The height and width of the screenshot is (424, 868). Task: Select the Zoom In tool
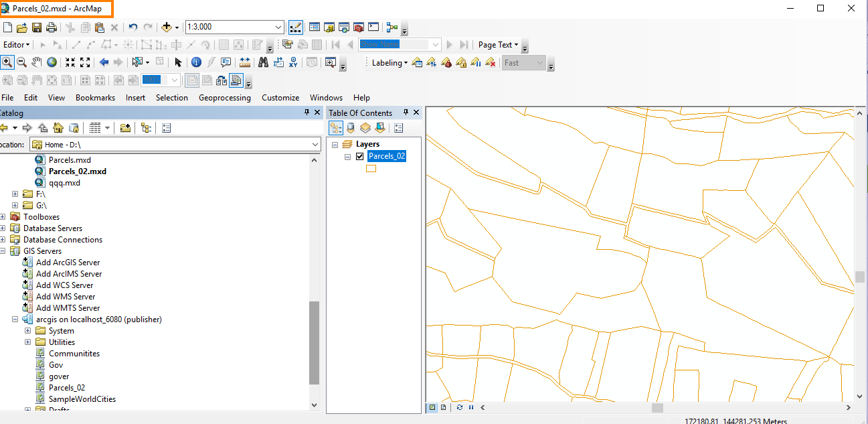7,62
